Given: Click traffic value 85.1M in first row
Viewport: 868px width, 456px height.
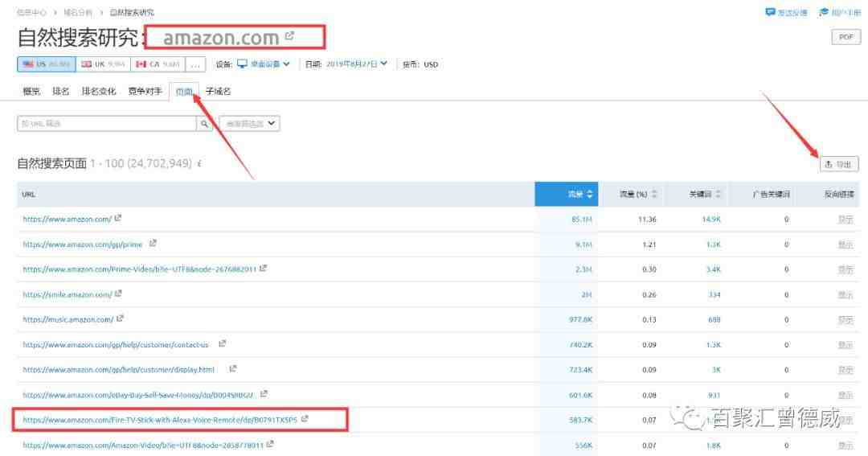Looking at the screenshot, I should coord(581,220).
